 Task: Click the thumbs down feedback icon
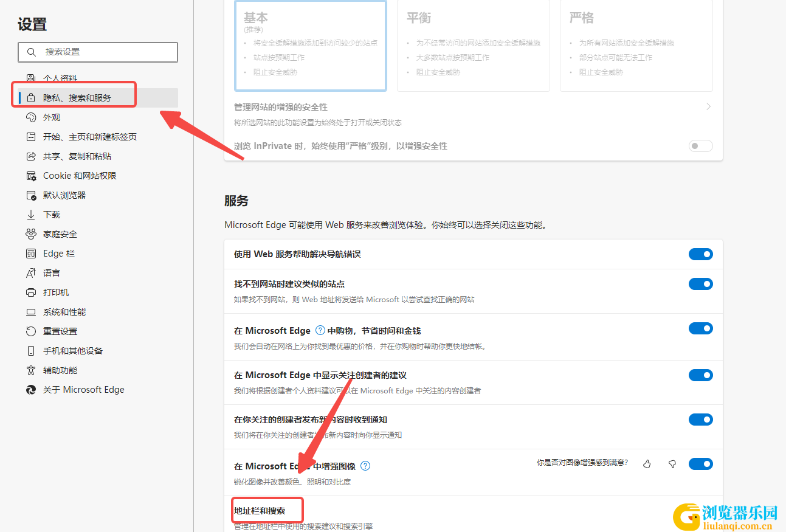point(672,464)
